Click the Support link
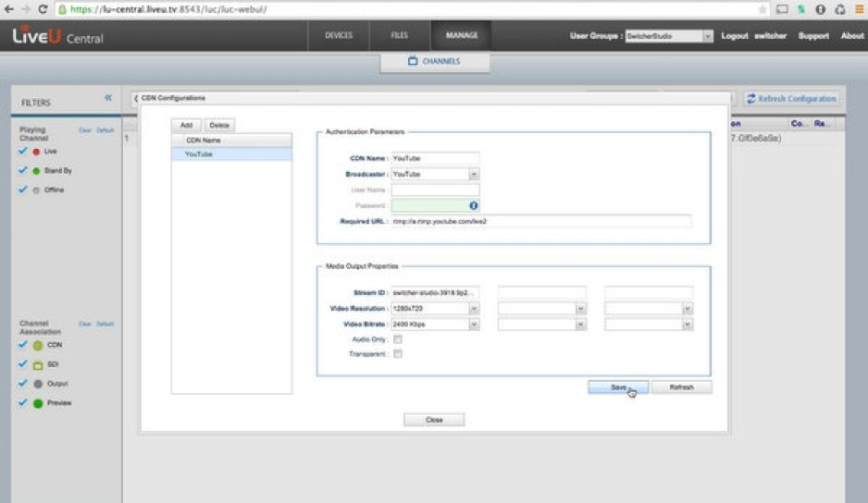 813,36
